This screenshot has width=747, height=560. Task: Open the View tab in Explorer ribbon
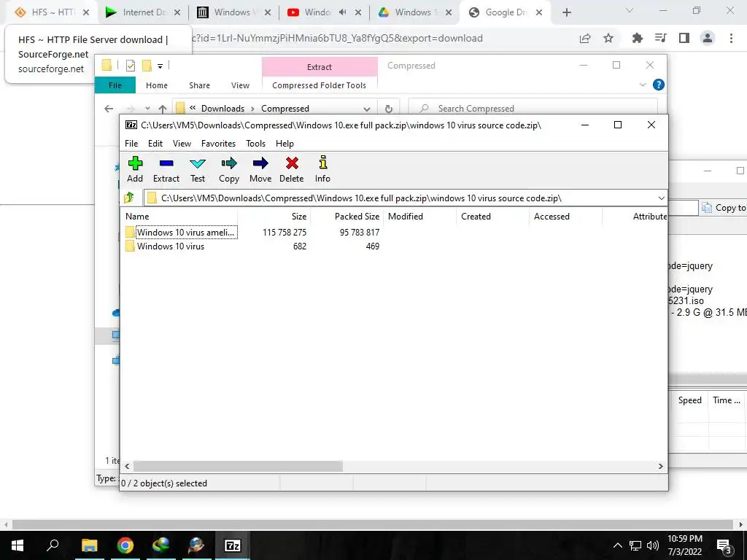coord(240,85)
